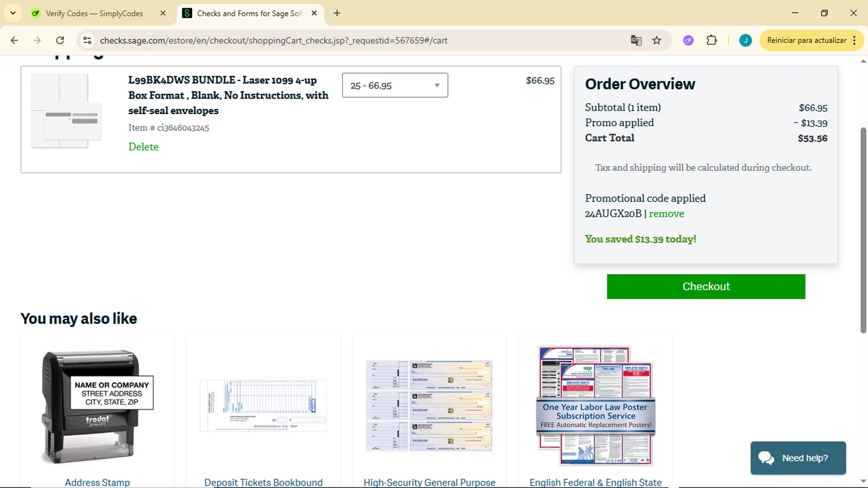Image resolution: width=868 pixels, height=488 pixels.
Task: Click the item price $66.95 in cart row
Action: pos(540,80)
